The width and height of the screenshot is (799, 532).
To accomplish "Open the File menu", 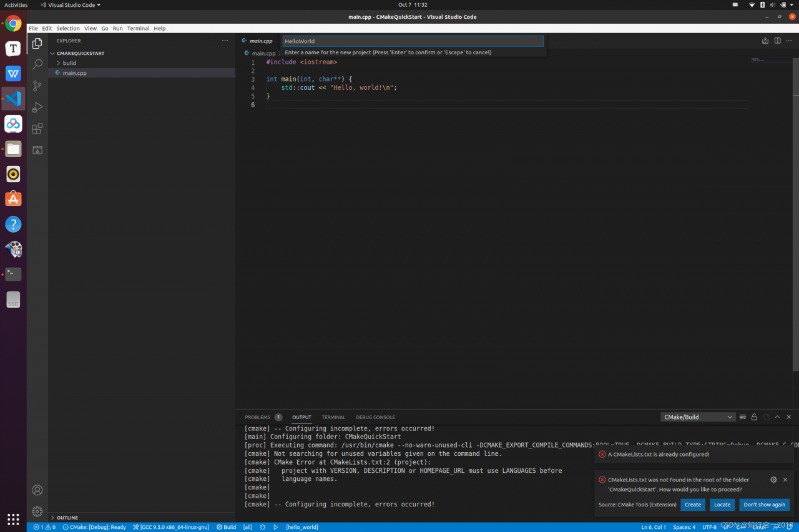I will [x=33, y=28].
